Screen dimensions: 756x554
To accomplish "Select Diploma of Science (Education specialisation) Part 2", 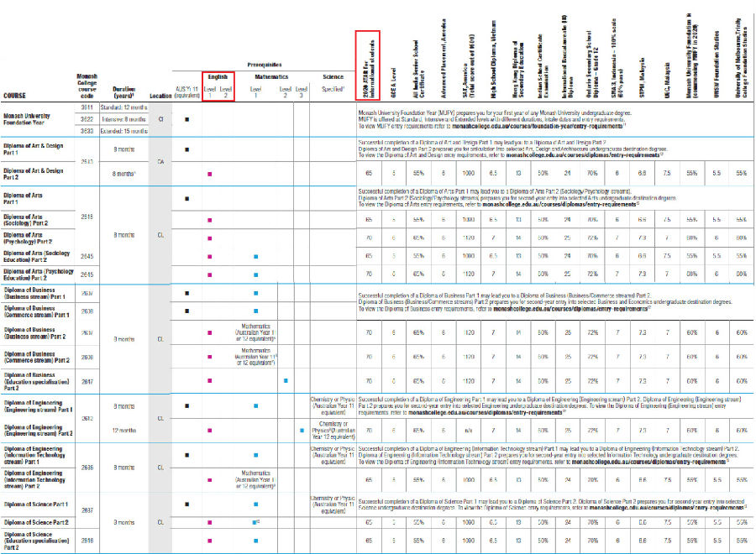I will [36, 541].
